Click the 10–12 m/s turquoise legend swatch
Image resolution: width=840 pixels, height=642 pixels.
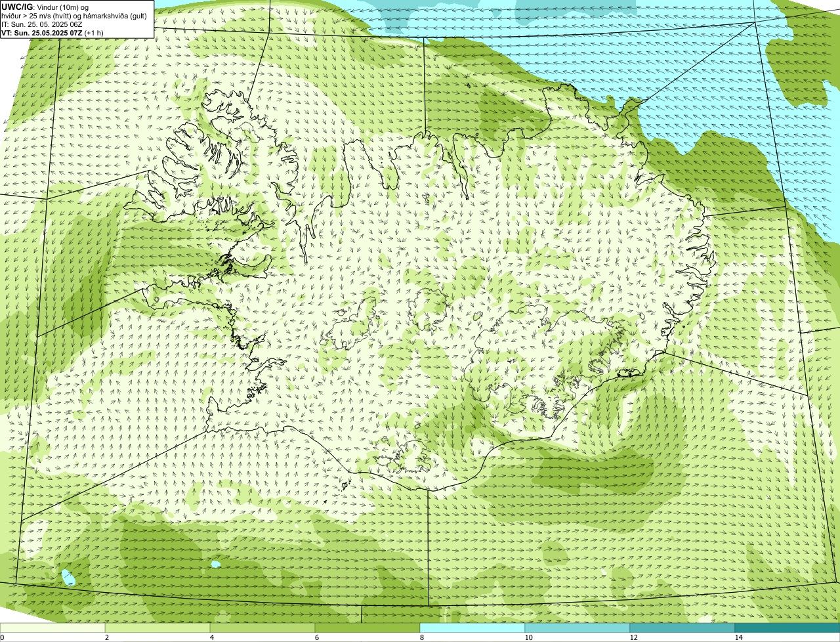point(577,628)
